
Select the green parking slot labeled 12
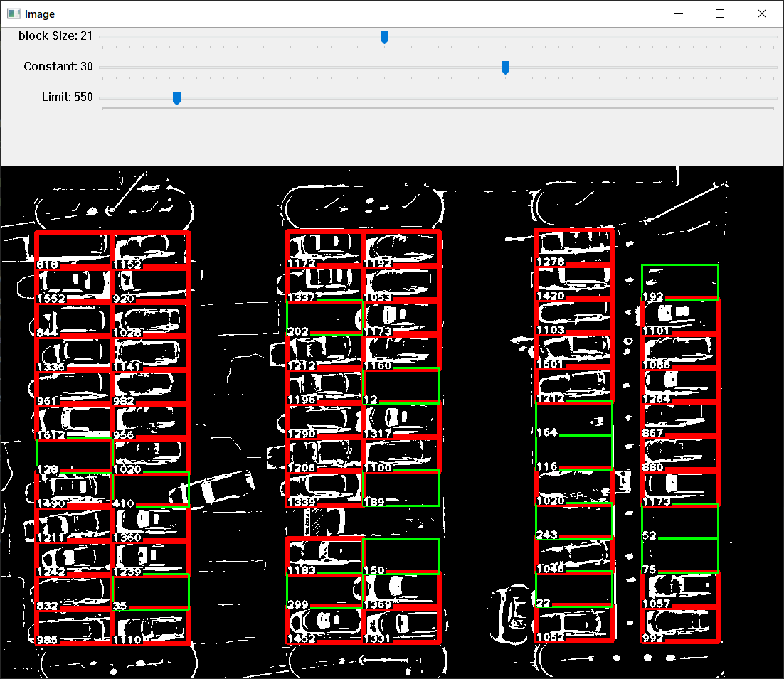[x=401, y=386]
